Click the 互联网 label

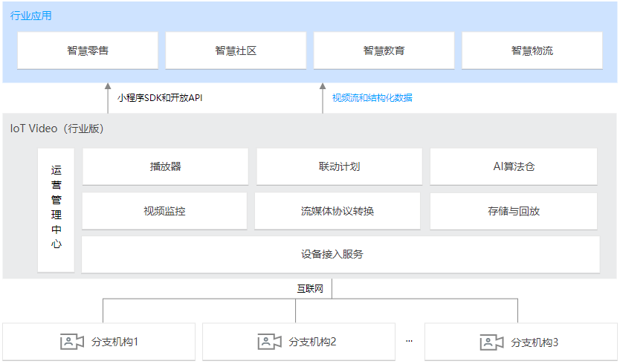click(310, 288)
